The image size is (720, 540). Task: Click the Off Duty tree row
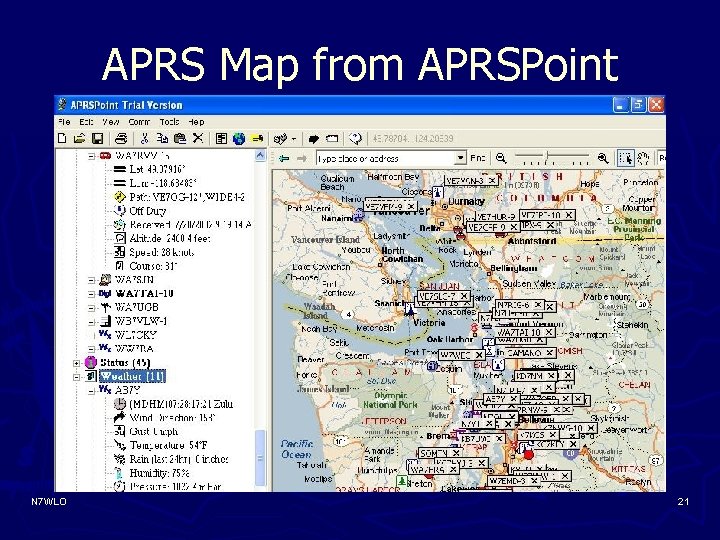coord(147,211)
